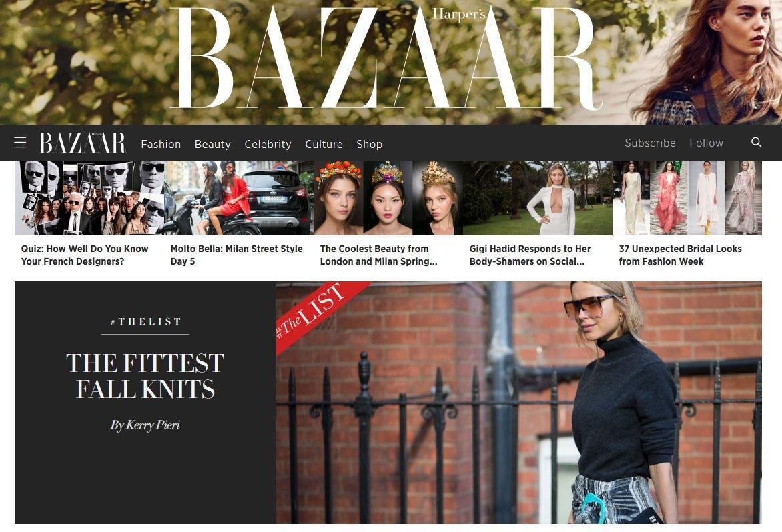Open the Fashion menu item
Viewport: 782px width, 532px height.
pos(161,144)
